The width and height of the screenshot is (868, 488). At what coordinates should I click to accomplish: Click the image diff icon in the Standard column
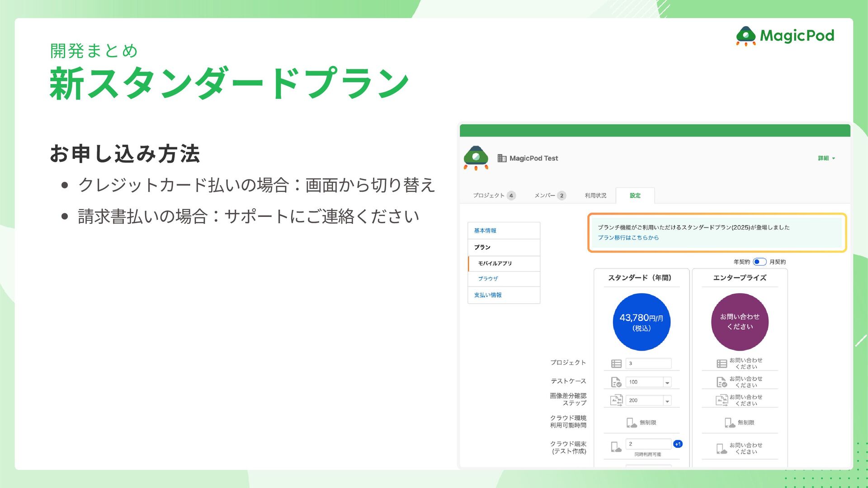click(x=616, y=400)
